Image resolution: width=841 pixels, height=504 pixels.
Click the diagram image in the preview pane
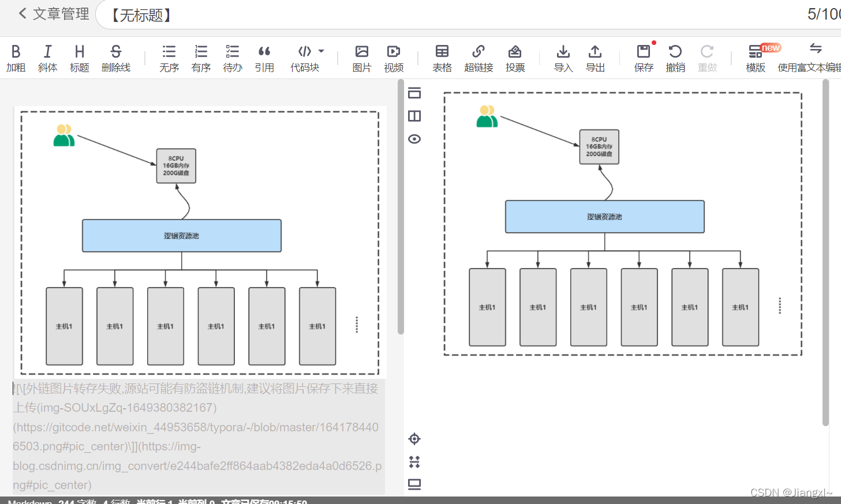coord(623,224)
